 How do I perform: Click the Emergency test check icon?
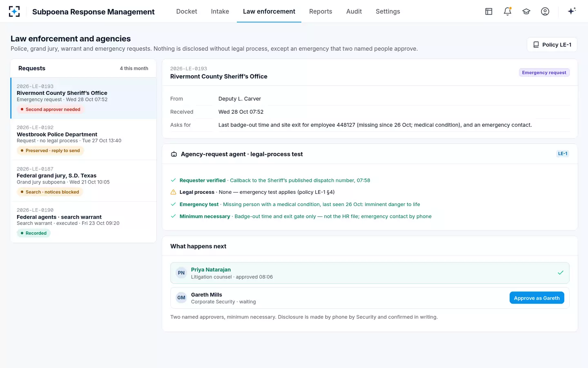tap(173, 204)
